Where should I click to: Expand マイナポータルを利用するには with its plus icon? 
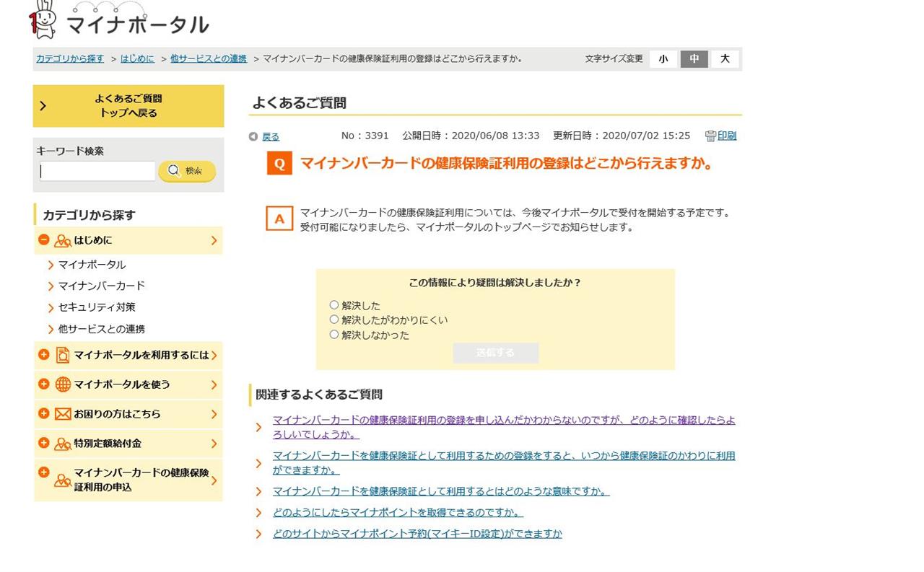click(44, 355)
